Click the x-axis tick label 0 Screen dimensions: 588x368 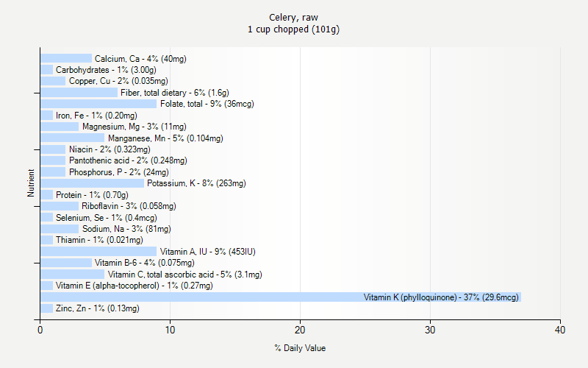tap(40, 330)
